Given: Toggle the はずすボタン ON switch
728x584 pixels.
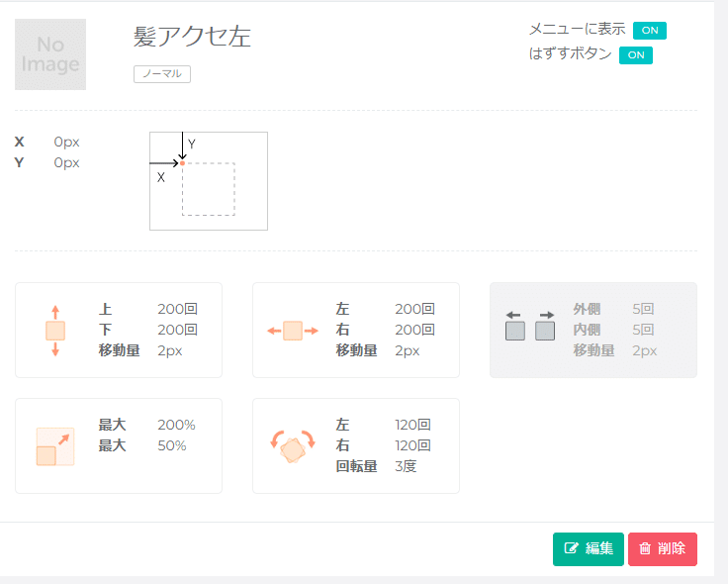Looking at the screenshot, I should click(636, 55).
